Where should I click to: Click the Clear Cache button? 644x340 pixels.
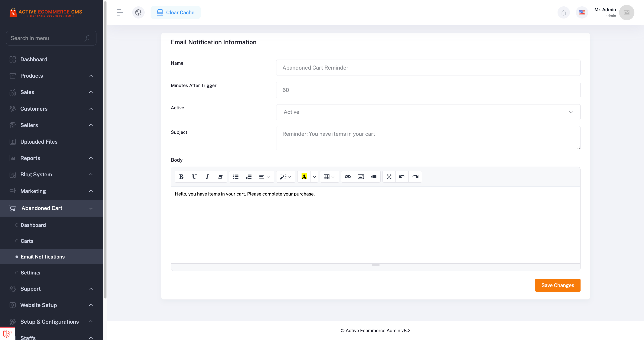click(175, 13)
